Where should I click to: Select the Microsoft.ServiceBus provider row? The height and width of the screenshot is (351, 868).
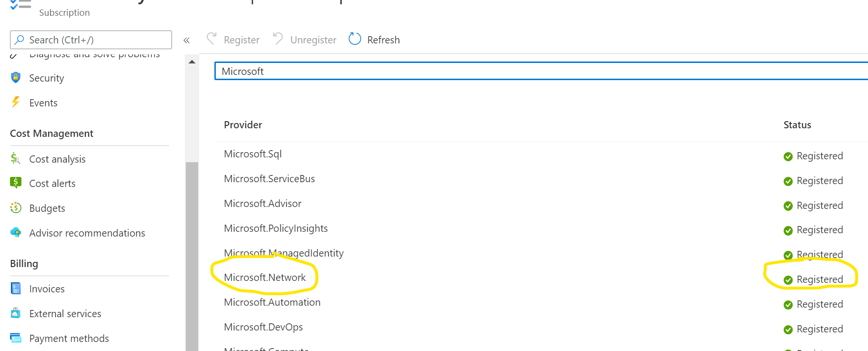pyautogui.click(x=541, y=179)
